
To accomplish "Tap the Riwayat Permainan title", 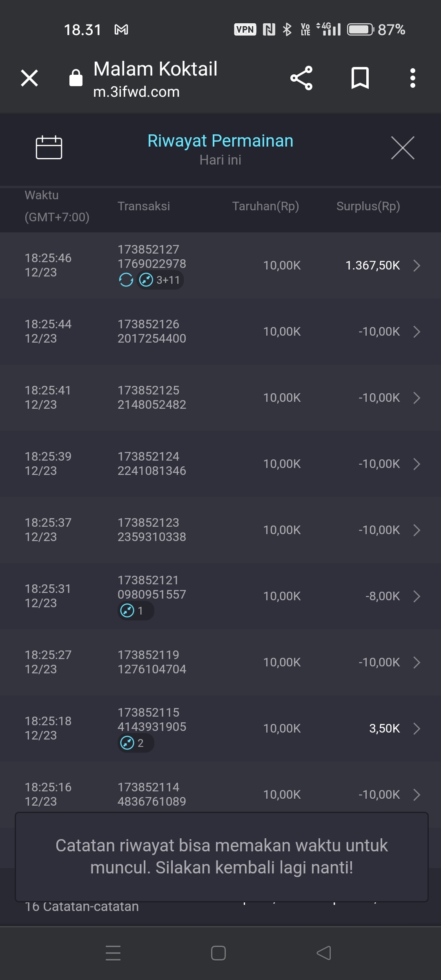I will click(x=220, y=141).
